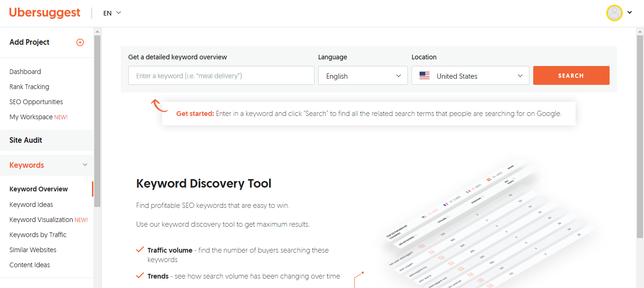The height and width of the screenshot is (288, 644).
Task: Open the Language dropdown showing English
Action: pyautogui.click(x=363, y=76)
